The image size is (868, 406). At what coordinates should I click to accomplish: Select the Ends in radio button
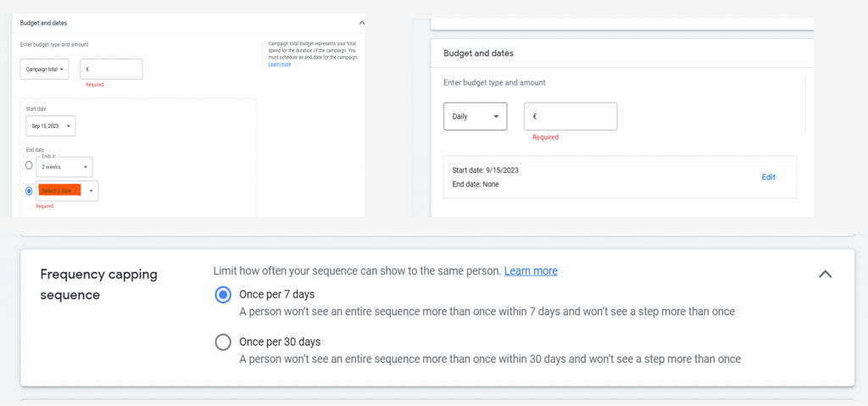pos(29,165)
